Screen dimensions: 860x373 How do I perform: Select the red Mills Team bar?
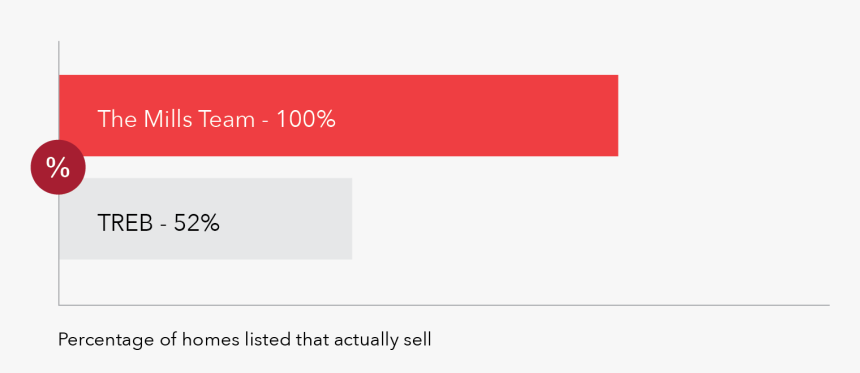[x=338, y=115]
